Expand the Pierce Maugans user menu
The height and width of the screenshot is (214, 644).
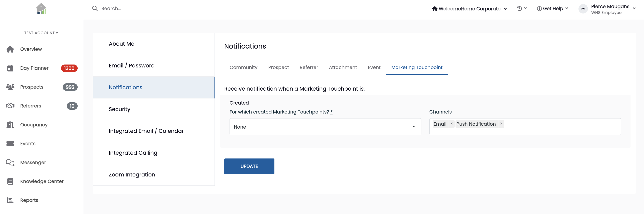(635, 8)
